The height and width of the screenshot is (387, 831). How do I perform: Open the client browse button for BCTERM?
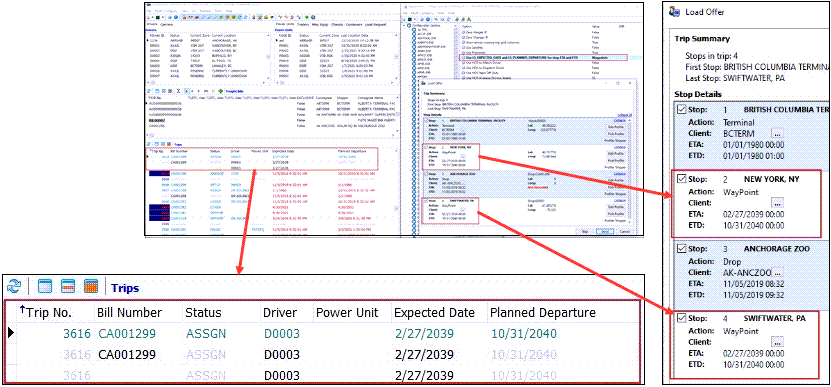[777, 133]
